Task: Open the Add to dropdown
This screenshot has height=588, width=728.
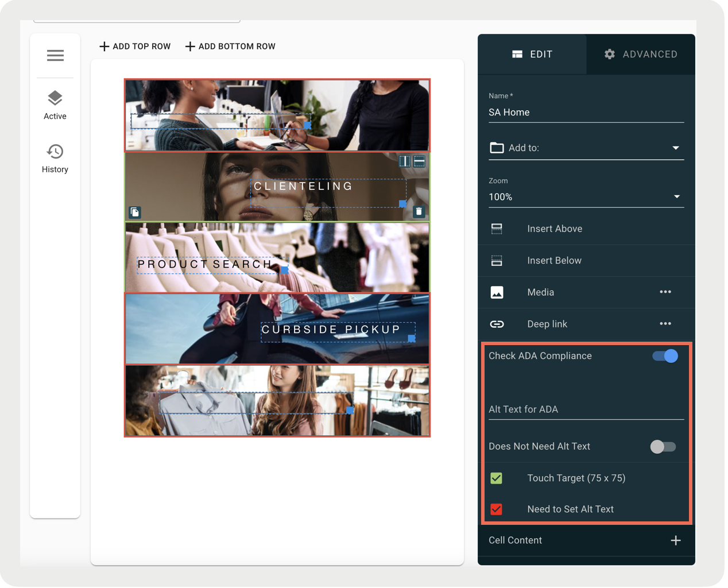Action: tap(586, 148)
